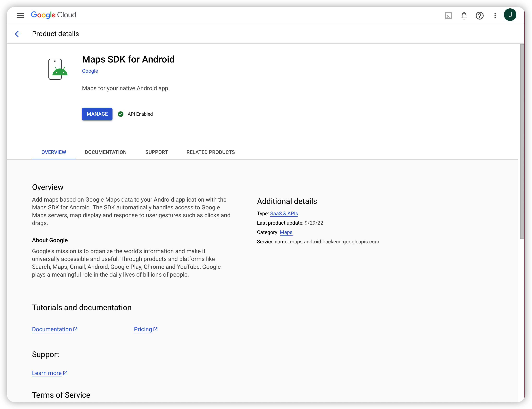Click the MANAGE button
Viewport: 532px width, 409px height.
(97, 114)
